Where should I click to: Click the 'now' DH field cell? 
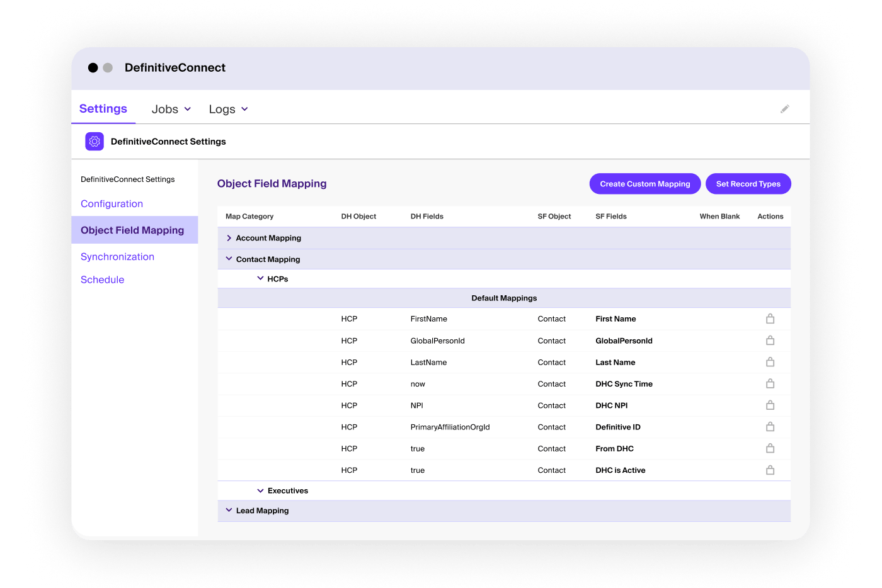[x=418, y=384]
